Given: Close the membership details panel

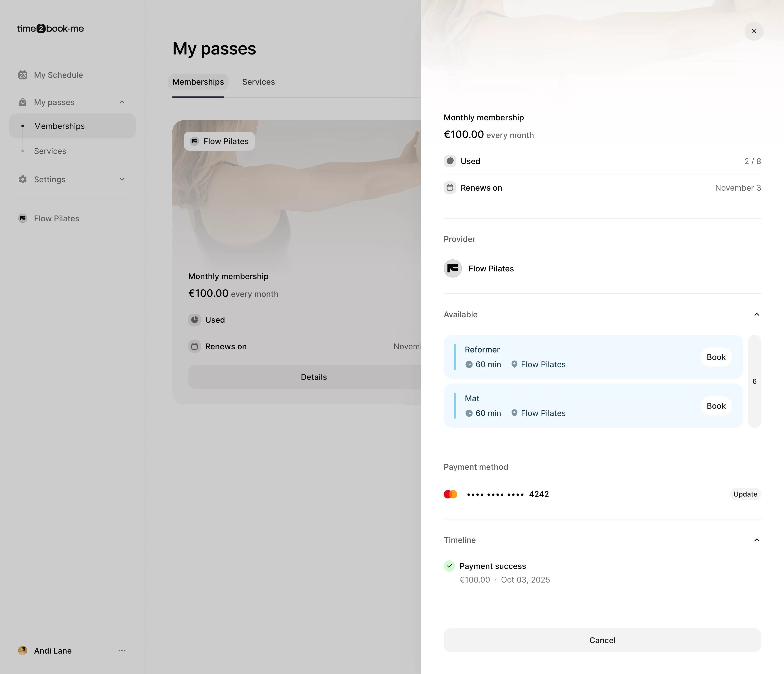Looking at the screenshot, I should pos(754,31).
